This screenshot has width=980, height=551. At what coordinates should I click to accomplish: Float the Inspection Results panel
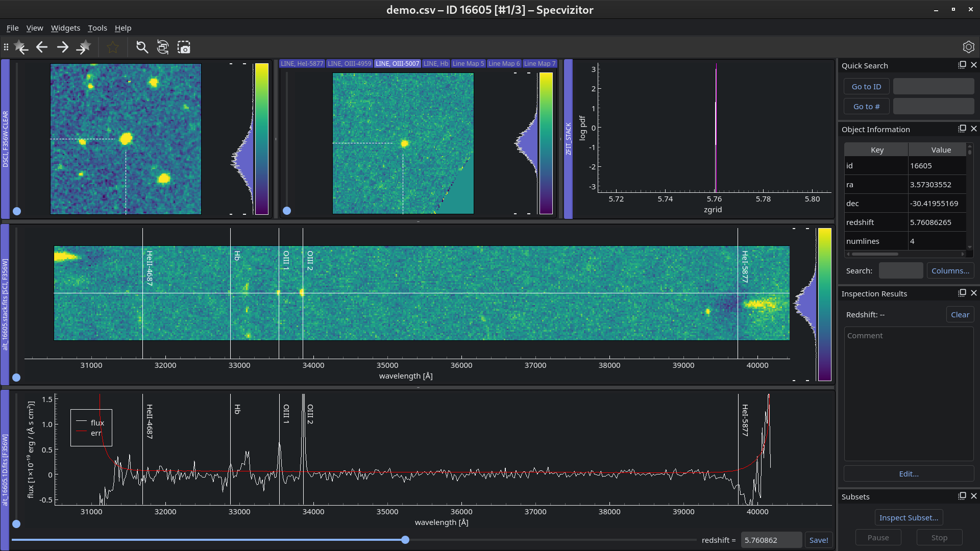962,293
